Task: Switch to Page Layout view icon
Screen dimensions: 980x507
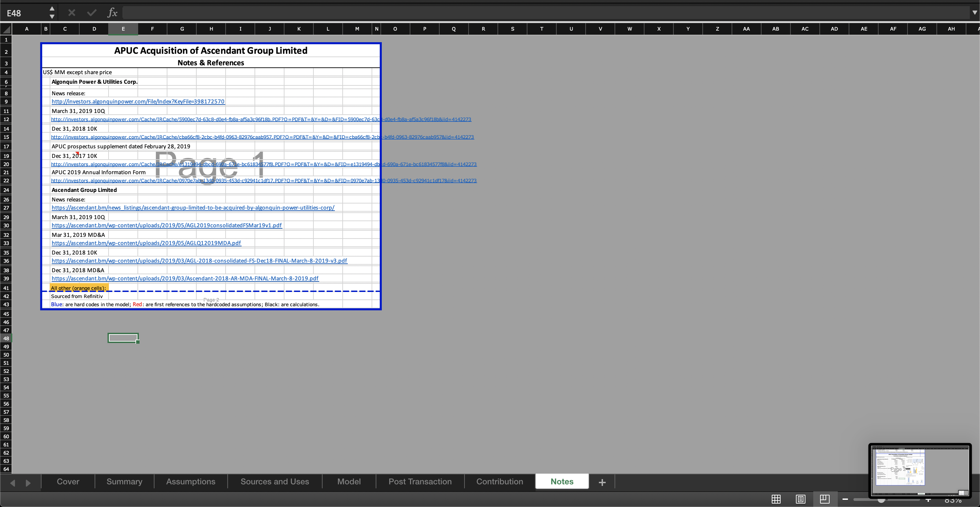Action: [800, 499]
